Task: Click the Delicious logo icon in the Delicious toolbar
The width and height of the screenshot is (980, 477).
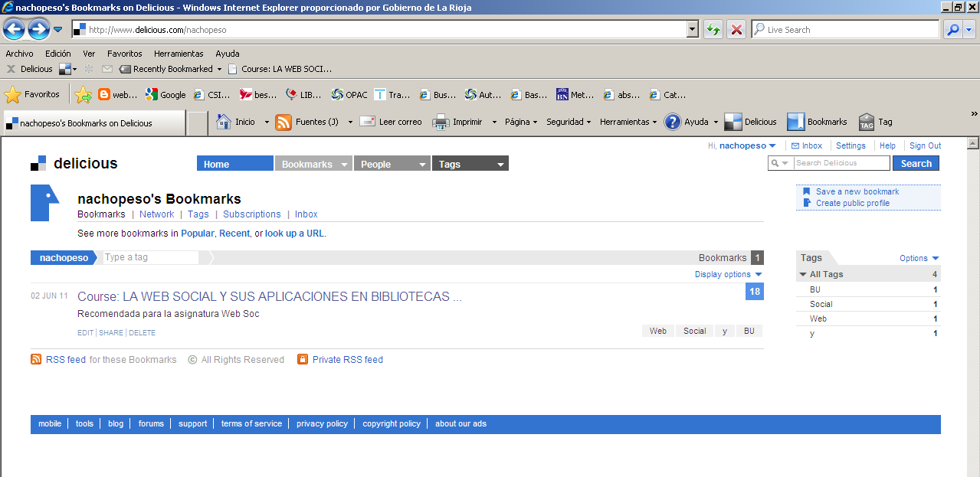Action: pos(64,69)
